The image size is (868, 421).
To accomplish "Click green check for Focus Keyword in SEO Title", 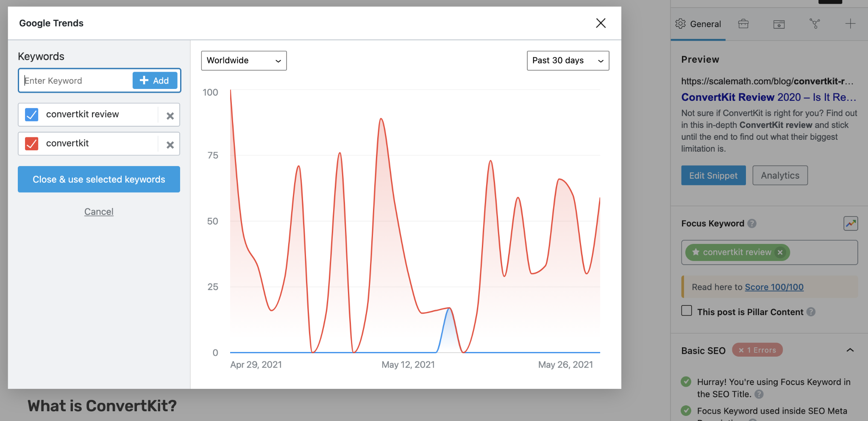I will [686, 382].
